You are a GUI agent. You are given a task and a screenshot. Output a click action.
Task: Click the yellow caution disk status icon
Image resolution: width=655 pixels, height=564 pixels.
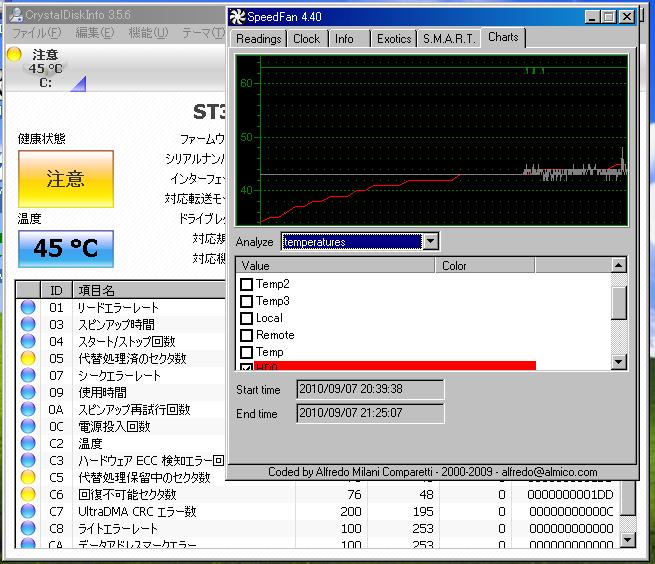click(x=14, y=54)
